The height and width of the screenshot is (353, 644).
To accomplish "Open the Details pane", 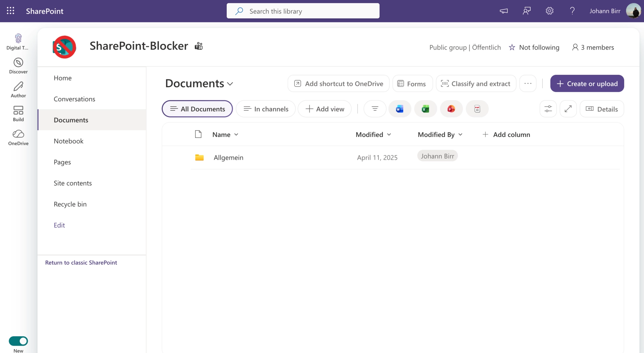I will tap(602, 109).
